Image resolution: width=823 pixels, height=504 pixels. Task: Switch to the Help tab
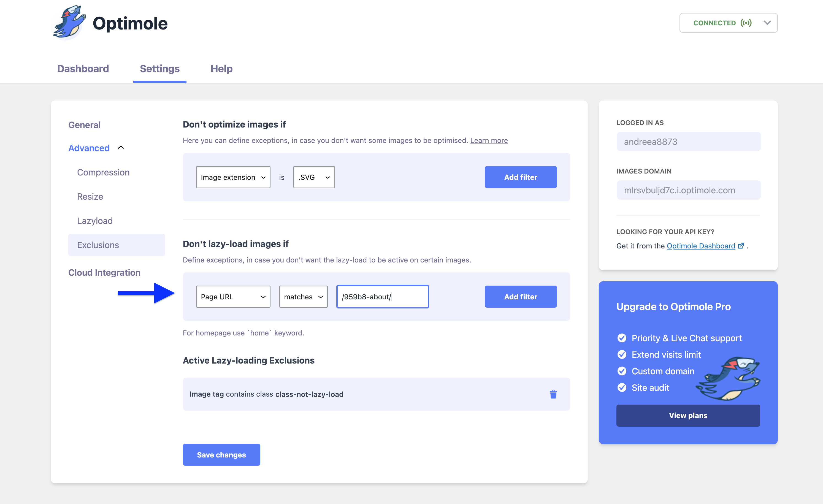(x=221, y=69)
